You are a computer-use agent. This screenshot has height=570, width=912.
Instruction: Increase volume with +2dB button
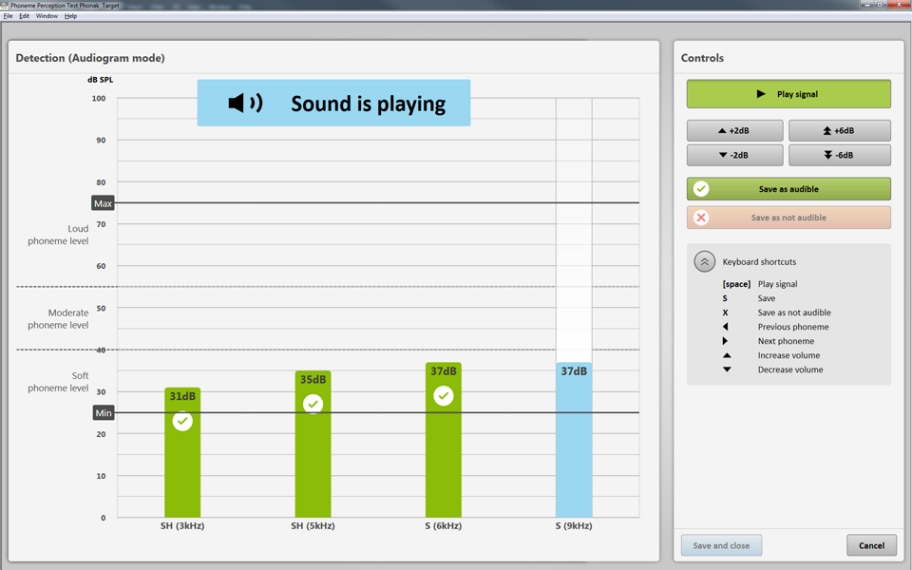[735, 131]
